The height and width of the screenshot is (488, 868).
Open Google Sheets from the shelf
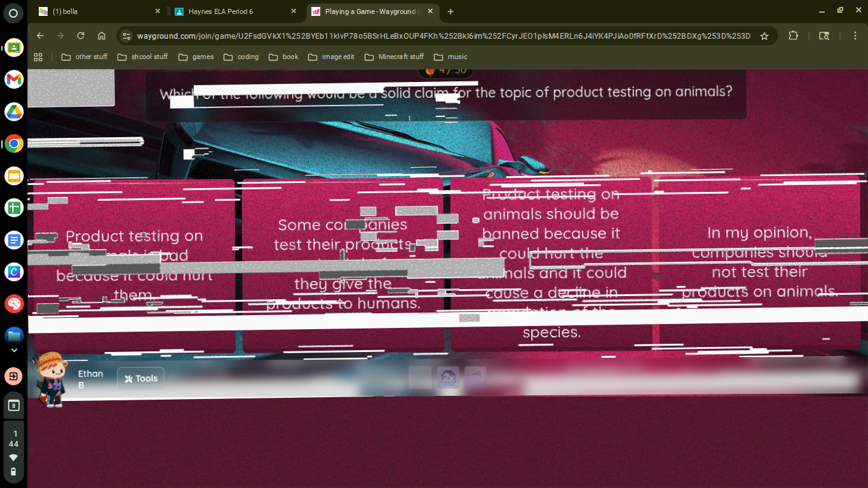(14, 208)
